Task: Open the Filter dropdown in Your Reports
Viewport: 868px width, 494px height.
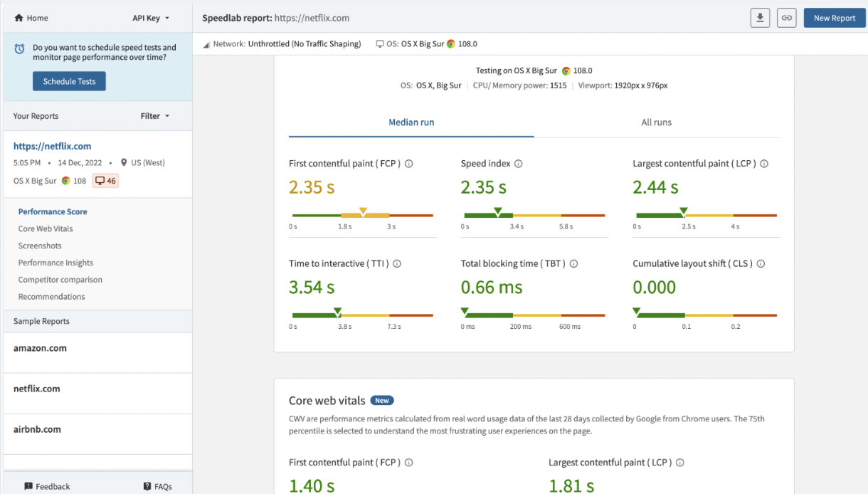Action: point(154,116)
